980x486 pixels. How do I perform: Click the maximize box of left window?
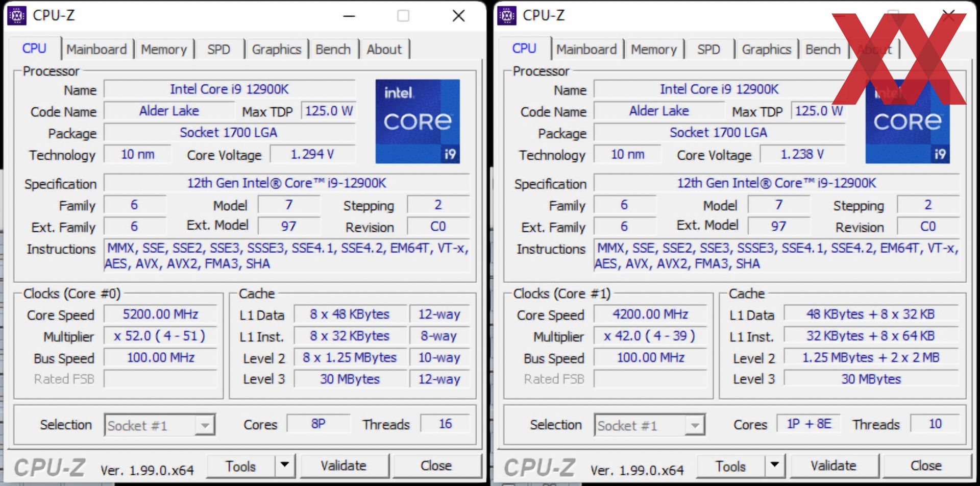(403, 16)
